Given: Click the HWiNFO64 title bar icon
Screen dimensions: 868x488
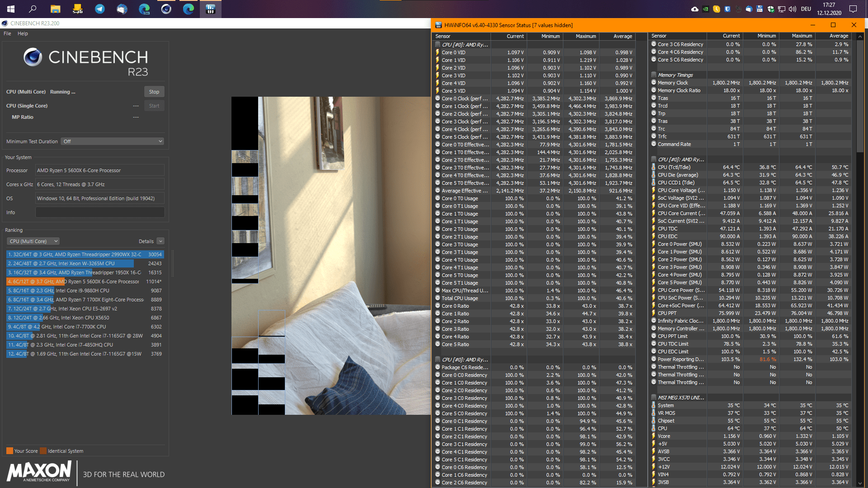Looking at the screenshot, I should (438, 25).
